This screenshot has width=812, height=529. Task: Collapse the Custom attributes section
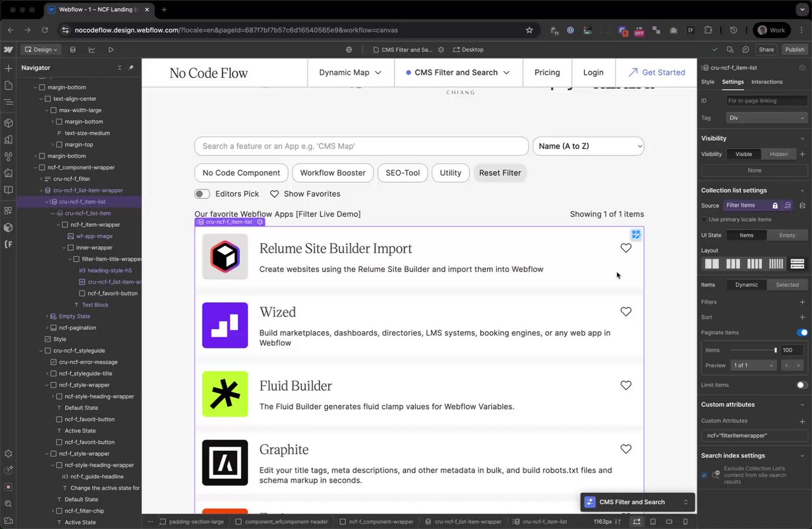pyautogui.click(x=802, y=405)
